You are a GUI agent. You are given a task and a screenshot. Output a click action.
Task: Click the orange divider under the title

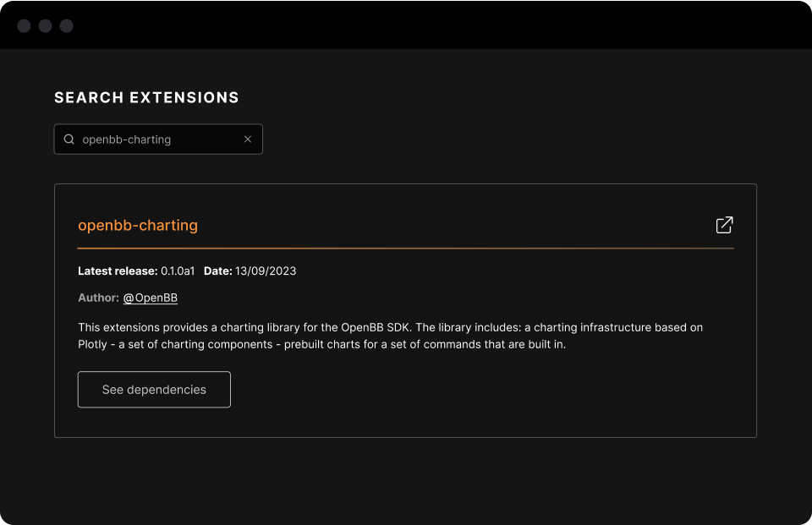[406, 249]
